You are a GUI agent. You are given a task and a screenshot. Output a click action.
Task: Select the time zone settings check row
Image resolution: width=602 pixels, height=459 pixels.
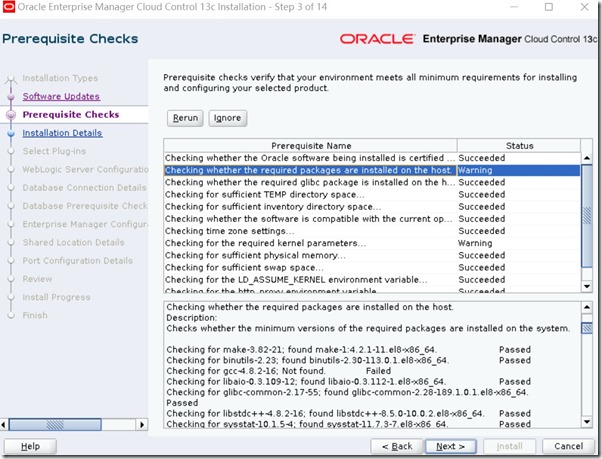(x=372, y=231)
